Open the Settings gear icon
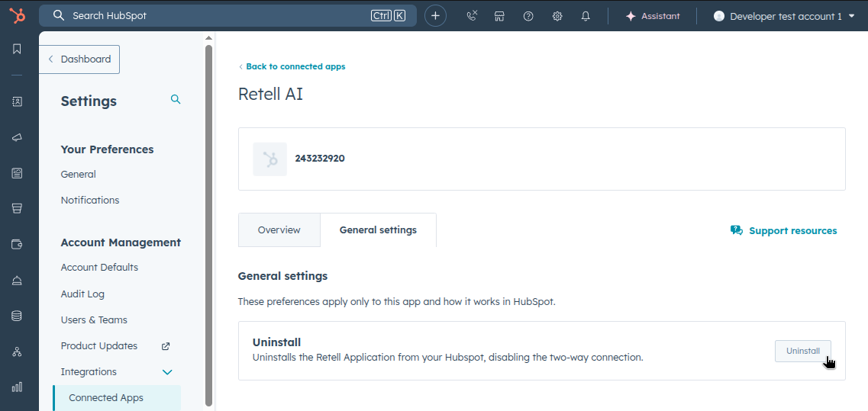This screenshot has height=411, width=868. coord(557,16)
